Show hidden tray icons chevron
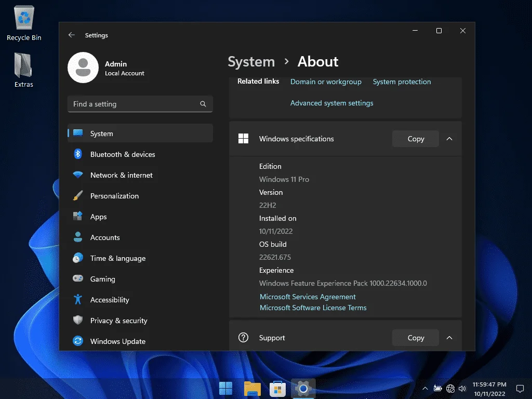This screenshot has height=399, width=532. 425,389
